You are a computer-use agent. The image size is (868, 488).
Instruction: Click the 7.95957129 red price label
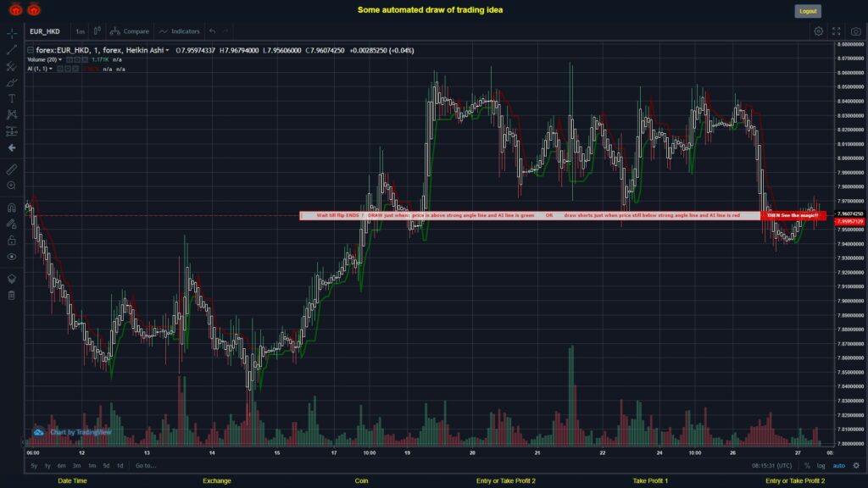coord(849,221)
